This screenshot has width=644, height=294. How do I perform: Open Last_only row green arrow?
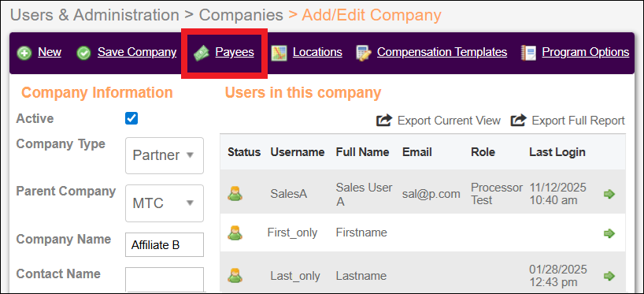click(x=609, y=276)
